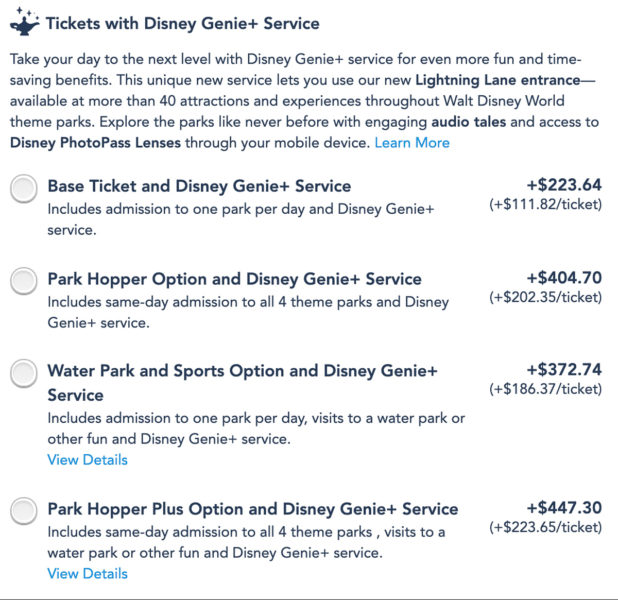Screen dimensions: 618x600
Task: Pick the Water Park and Sports Option radio button
Action: tap(24, 373)
